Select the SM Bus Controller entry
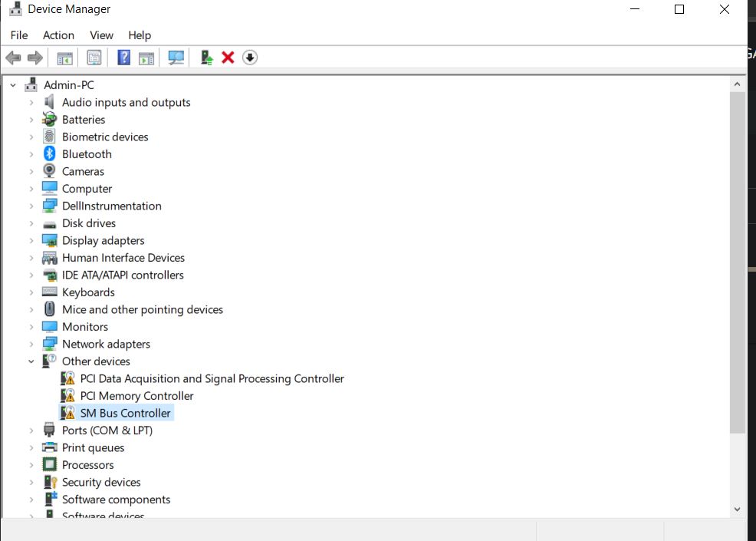The width and height of the screenshot is (756, 541). [125, 413]
